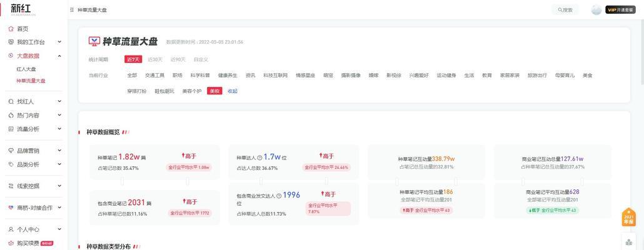The image size is (644, 250).
Task: Click the tag icon beside 品类分析
Action: (x=11, y=164)
